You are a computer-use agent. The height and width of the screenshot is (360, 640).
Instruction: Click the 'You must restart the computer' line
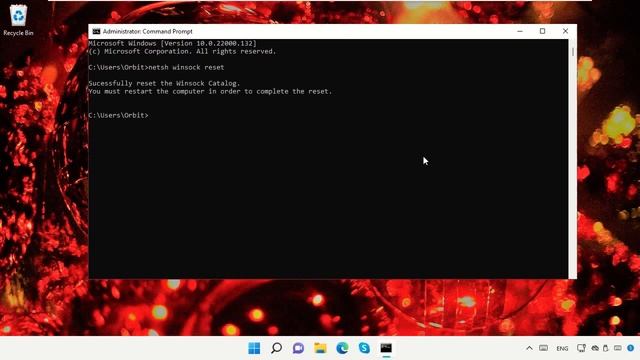(210, 91)
